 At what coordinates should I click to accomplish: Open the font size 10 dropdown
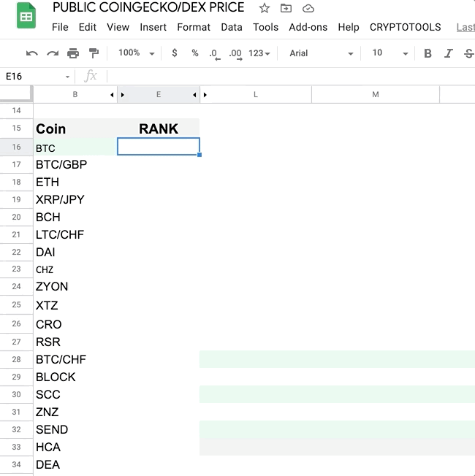(390, 53)
